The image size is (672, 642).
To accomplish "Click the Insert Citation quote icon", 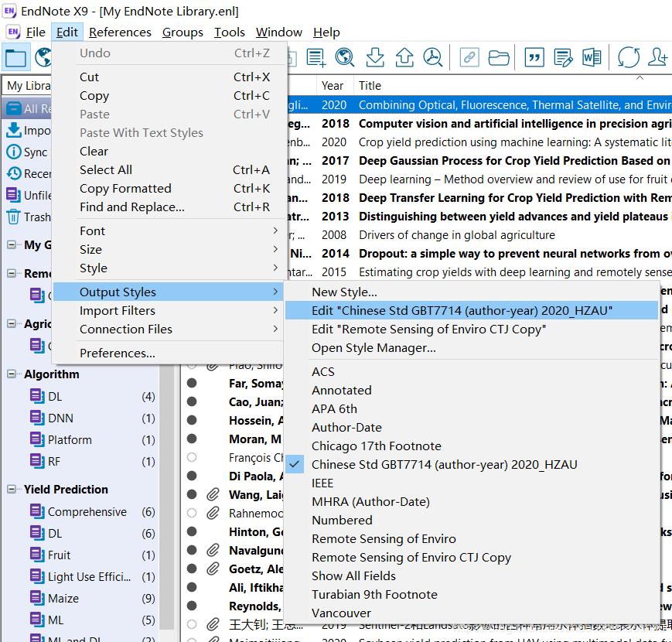I will tap(534, 57).
